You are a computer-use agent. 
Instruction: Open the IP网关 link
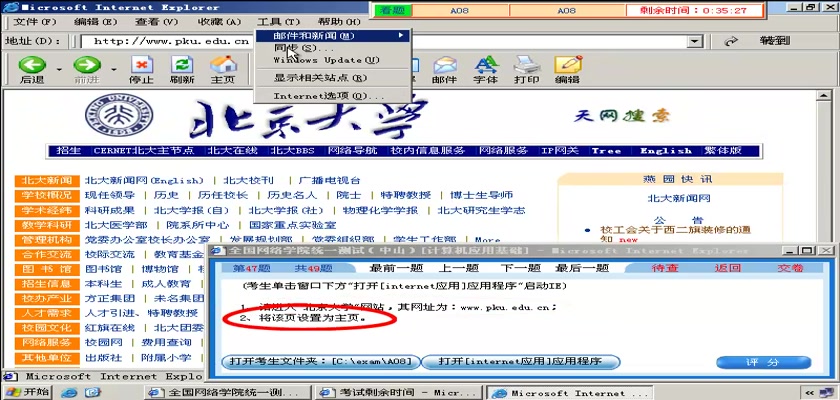(x=559, y=151)
